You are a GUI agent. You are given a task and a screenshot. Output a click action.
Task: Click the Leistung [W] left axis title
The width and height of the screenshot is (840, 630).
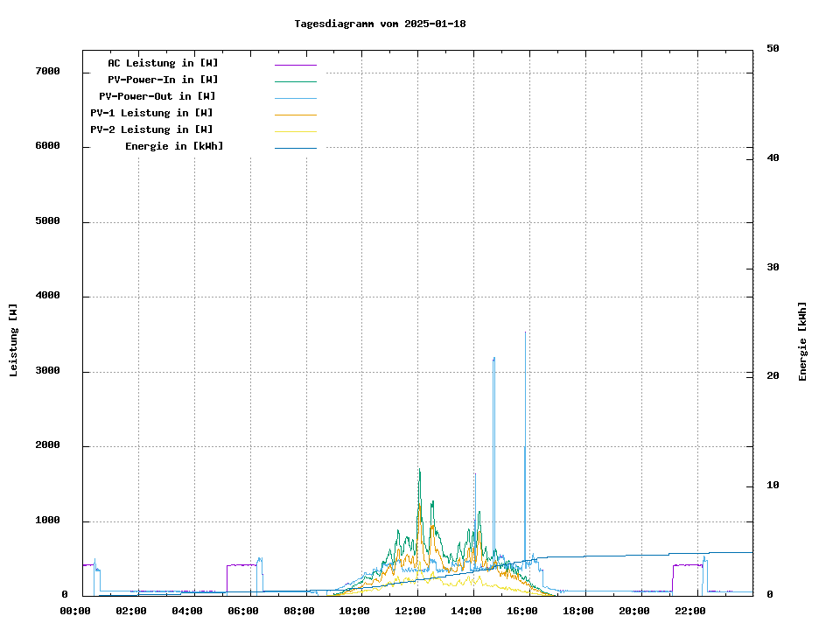[x=14, y=340]
